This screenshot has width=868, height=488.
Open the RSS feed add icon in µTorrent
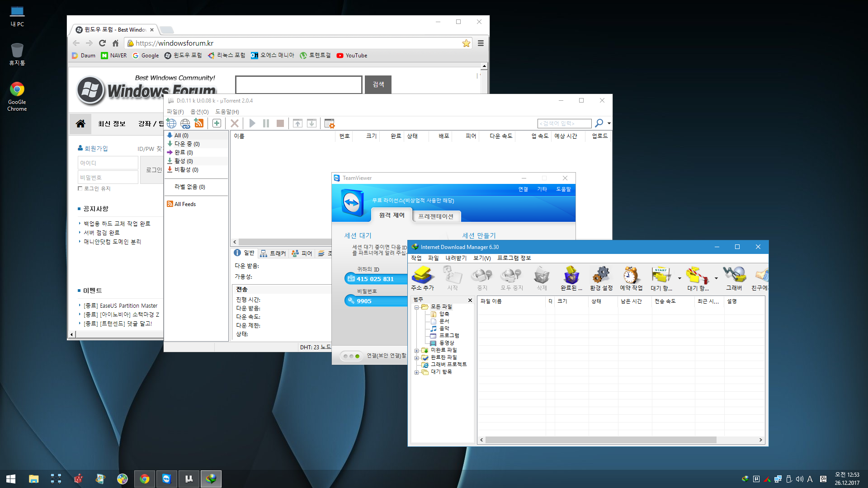(199, 123)
